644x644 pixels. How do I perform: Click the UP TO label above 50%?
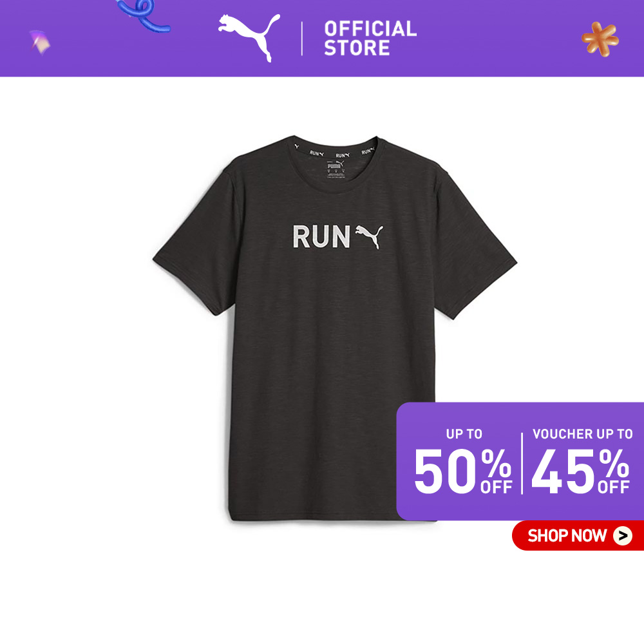coord(464,433)
